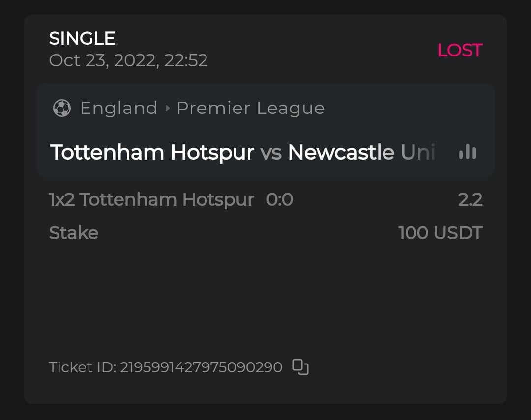
Task: Click the SINGLE bet type heading
Action: pyautogui.click(x=82, y=38)
